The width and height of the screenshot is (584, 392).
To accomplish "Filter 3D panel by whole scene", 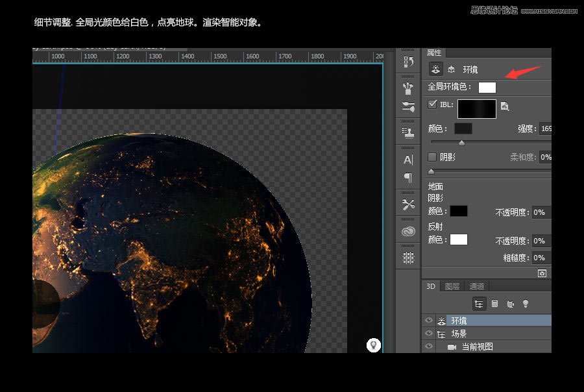I will point(479,304).
